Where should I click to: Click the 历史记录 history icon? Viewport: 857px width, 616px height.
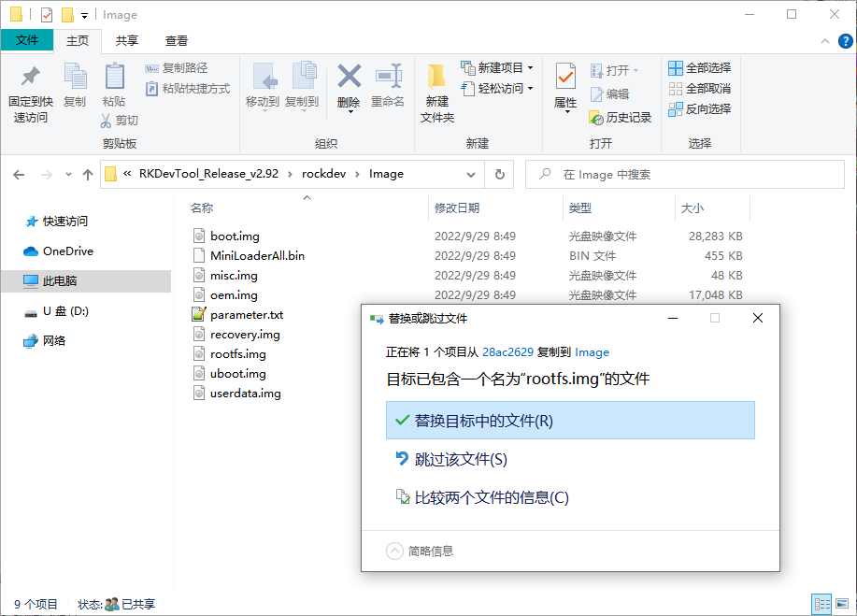point(597,118)
